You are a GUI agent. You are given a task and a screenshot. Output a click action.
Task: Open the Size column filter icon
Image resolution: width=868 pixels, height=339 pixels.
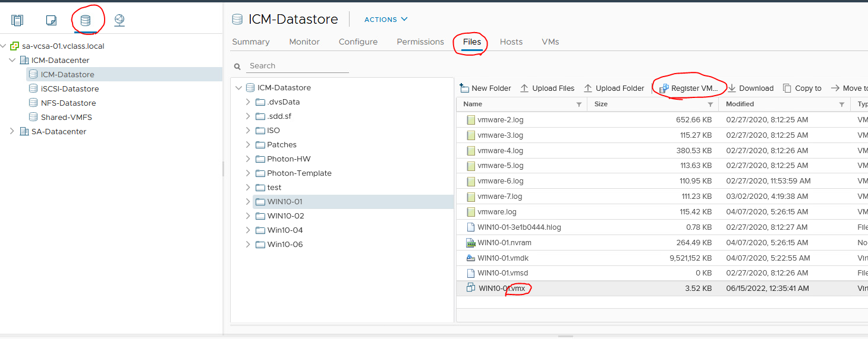coord(710,104)
